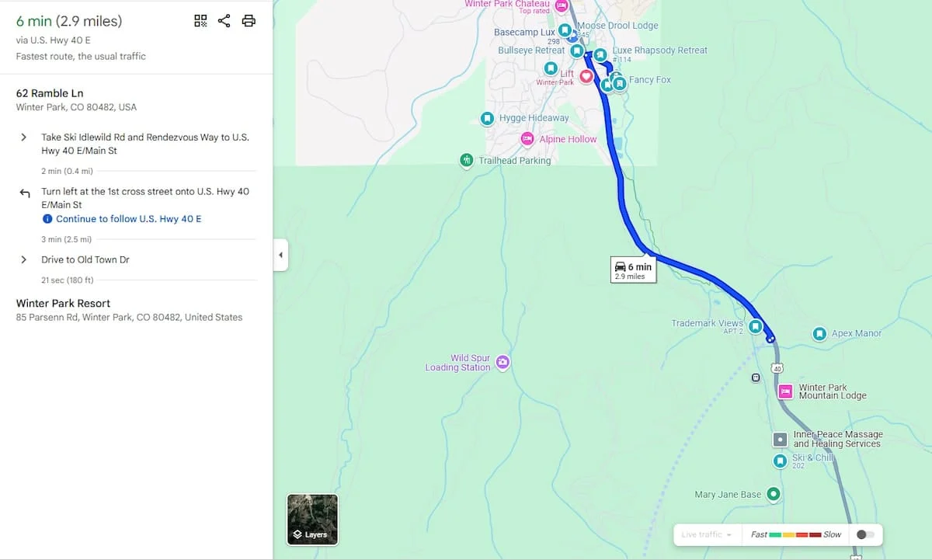This screenshot has width=932, height=560.
Task: Open the Mary Jane Base map marker
Action: pos(773,494)
